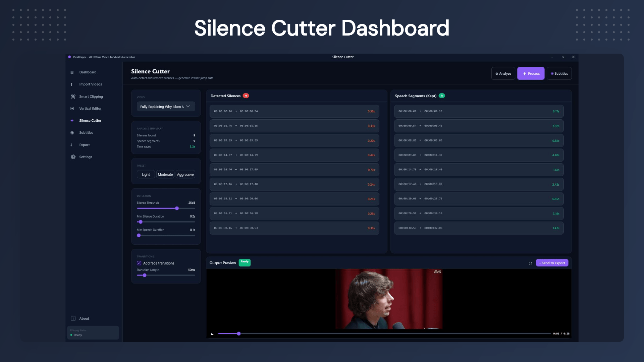Viewport: 644px width, 362px height.
Task: Click the ViralClippr app logo dot
Action: 69,57
